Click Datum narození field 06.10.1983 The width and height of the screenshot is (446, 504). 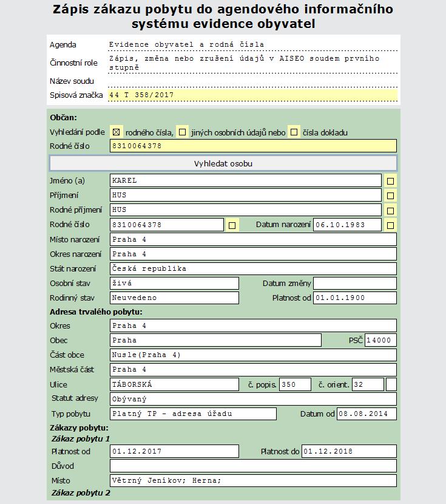click(347, 225)
